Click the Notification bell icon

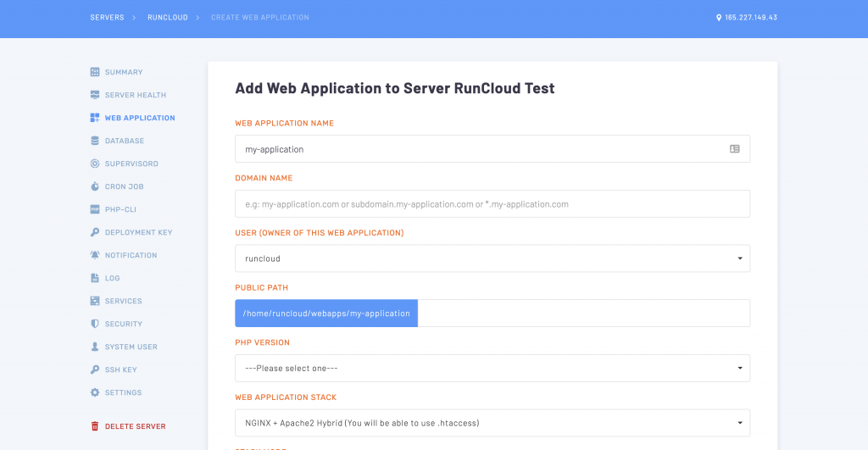[x=95, y=255]
